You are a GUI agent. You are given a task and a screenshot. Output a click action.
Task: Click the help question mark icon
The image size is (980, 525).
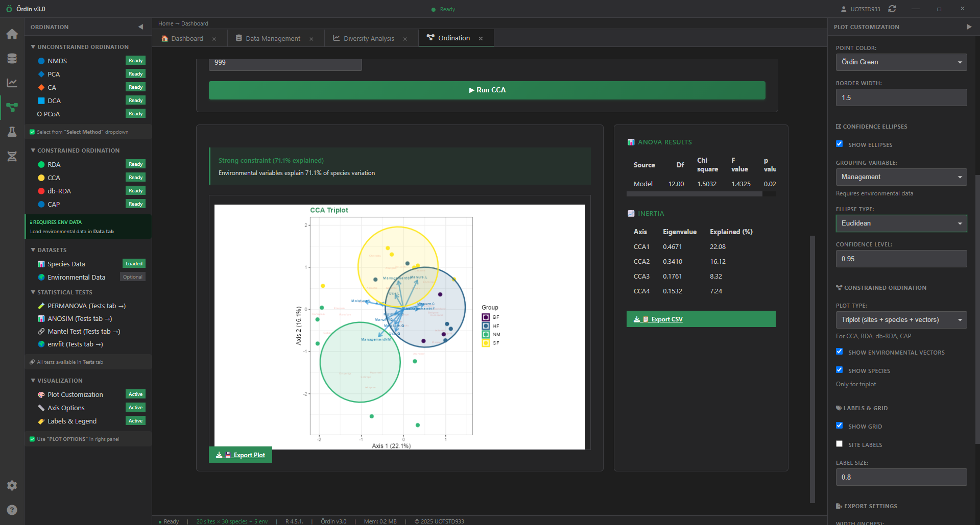(x=12, y=510)
